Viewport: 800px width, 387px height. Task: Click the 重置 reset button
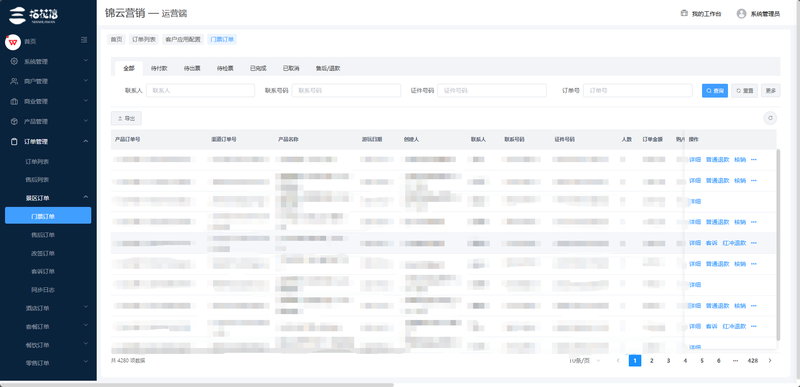[744, 90]
